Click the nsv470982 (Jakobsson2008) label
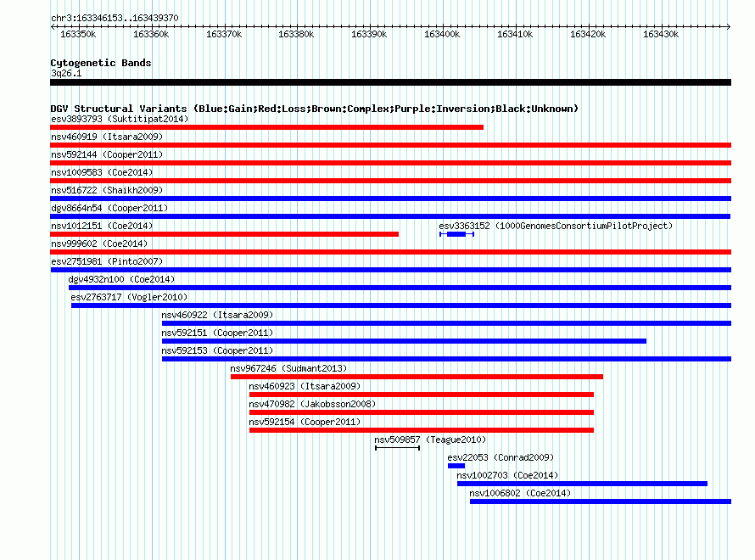This screenshot has height=560, width=755. pos(312,404)
